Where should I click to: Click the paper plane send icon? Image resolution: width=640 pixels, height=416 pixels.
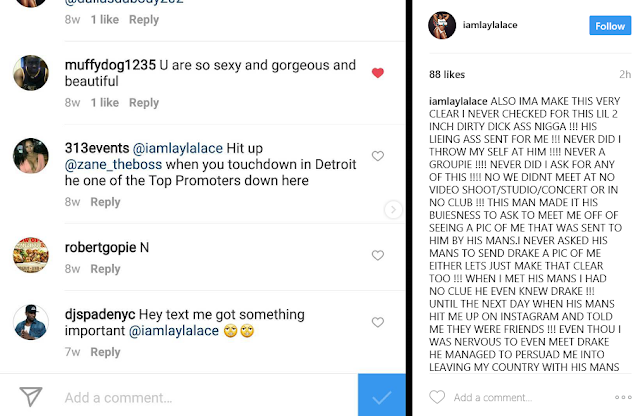31,397
